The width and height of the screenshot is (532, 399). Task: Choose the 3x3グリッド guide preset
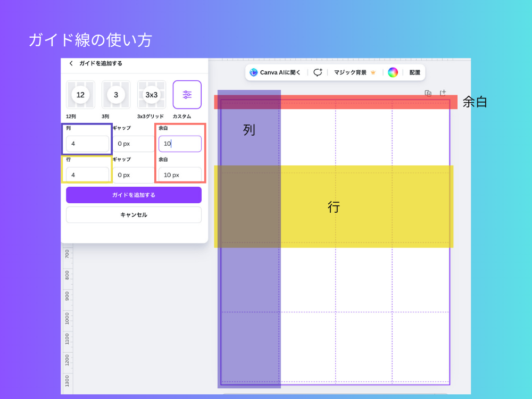tap(152, 95)
